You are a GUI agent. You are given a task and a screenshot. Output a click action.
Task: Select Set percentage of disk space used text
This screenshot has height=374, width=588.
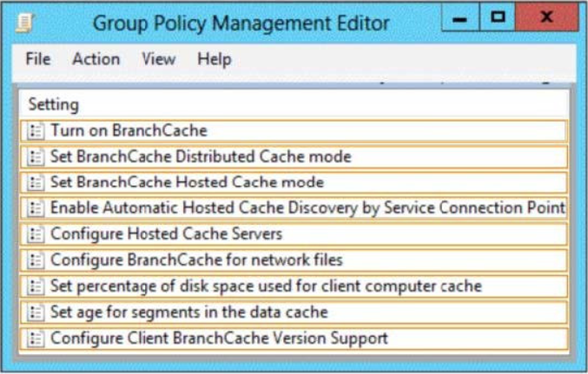point(266,286)
